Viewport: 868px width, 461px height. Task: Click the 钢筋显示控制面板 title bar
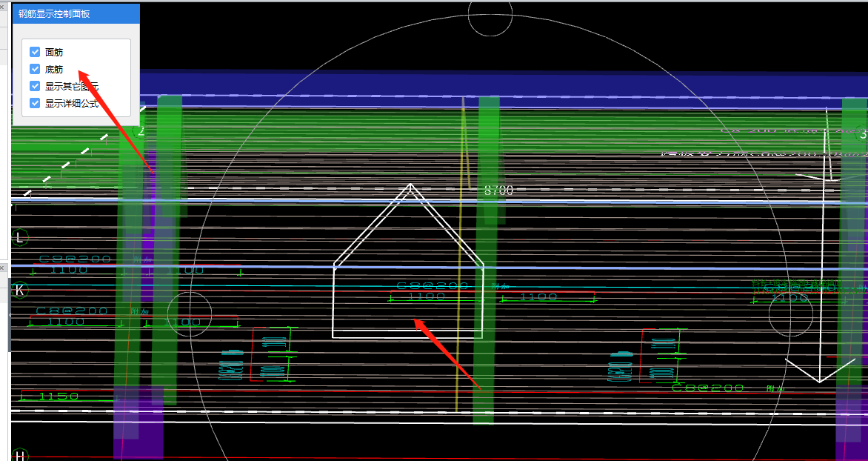(76, 14)
